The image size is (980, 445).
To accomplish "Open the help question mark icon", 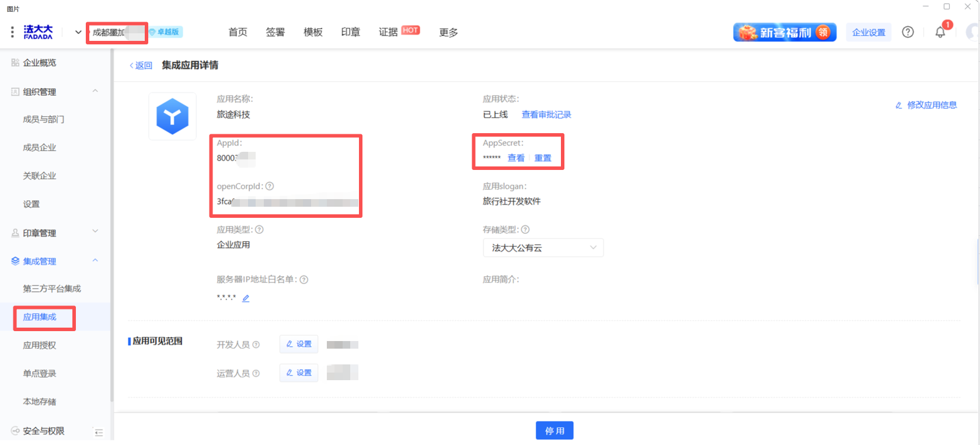I will (x=908, y=32).
